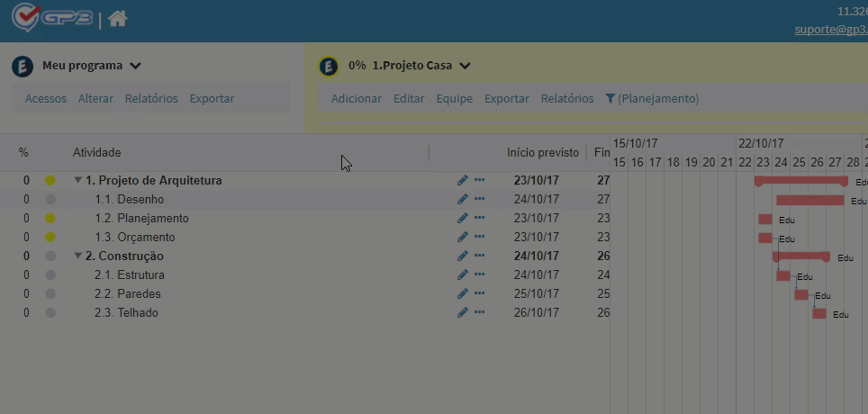Screen dimensions: 868x414
Task: Edit Construção activity with pencil icon
Action: coord(463,256)
